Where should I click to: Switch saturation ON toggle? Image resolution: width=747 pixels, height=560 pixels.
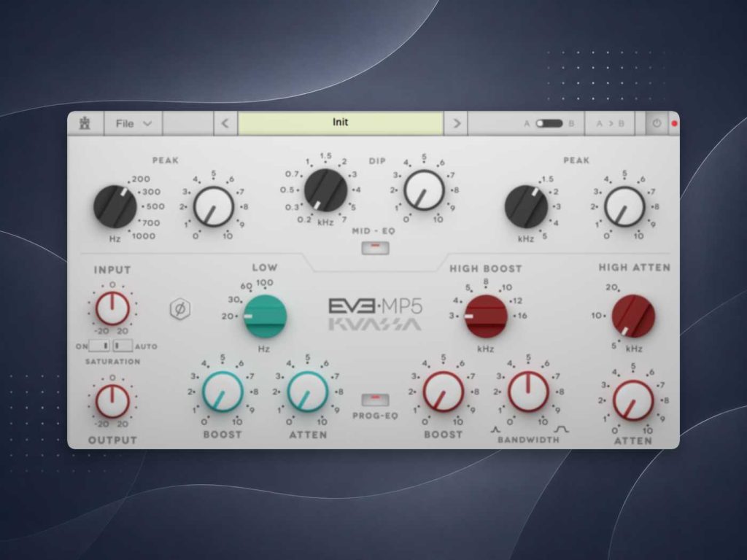[x=100, y=346]
